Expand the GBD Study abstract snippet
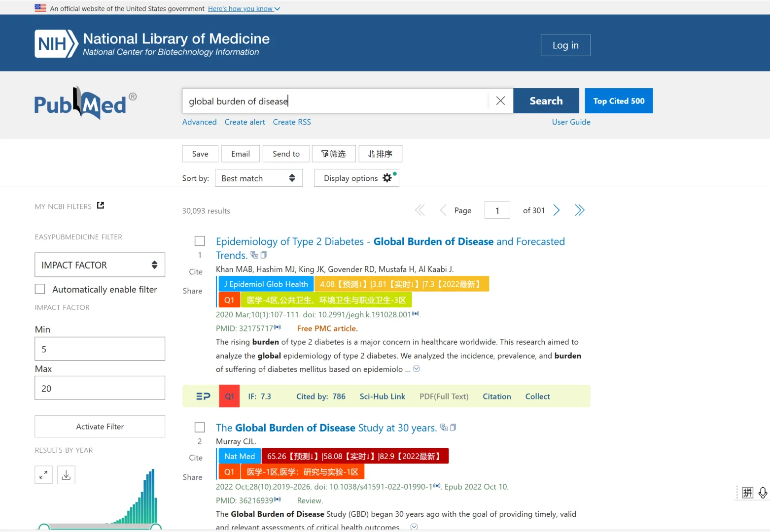Image resolution: width=770 pixels, height=532 pixels. point(414,527)
